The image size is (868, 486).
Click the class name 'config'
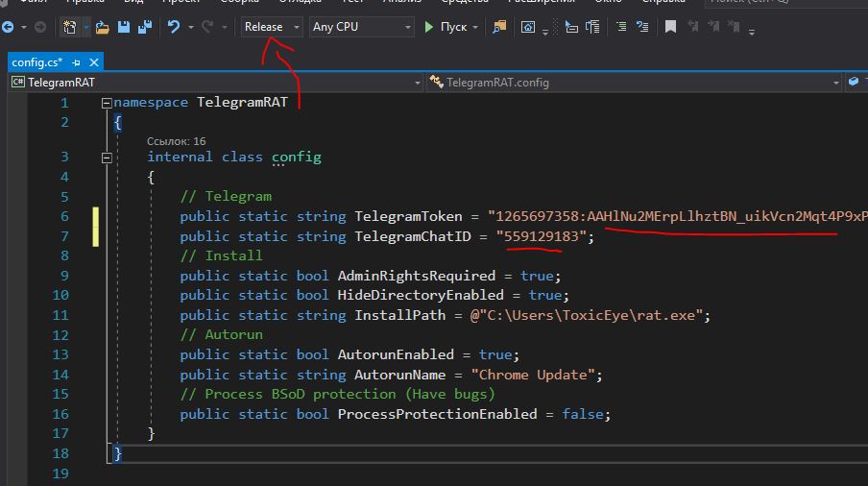coord(296,158)
